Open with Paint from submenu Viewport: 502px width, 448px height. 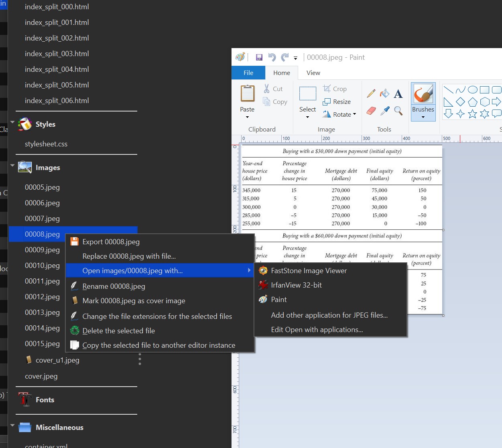coord(331,300)
